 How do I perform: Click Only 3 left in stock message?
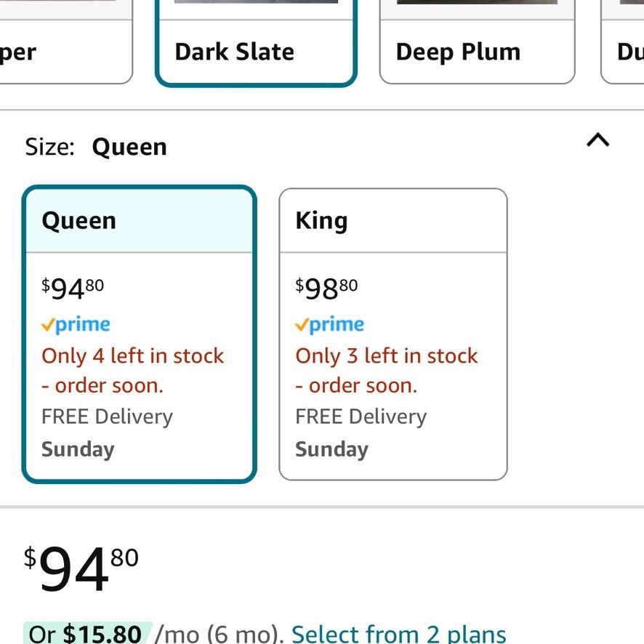[387, 371]
